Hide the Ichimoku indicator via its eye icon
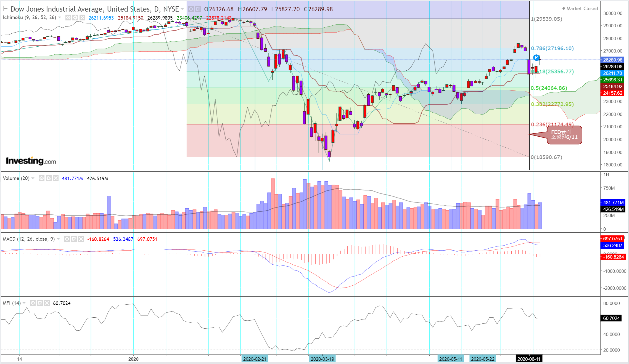This screenshot has width=629, height=364. pyautogui.click(x=68, y=18)
